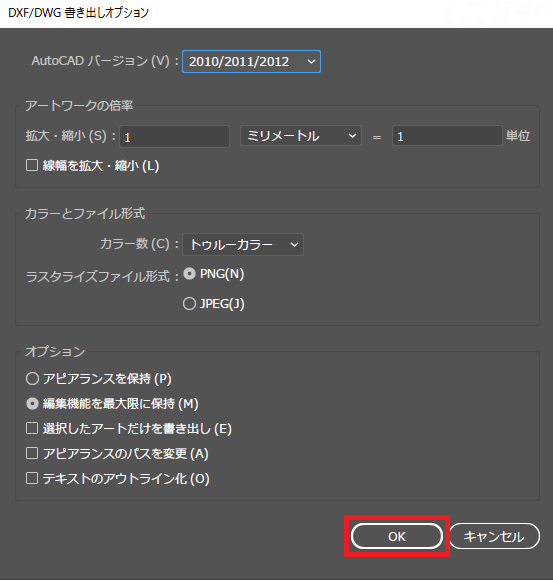This screenshot has width=553, height=580.
Task: Select アピアランスを保持 radio option
Action: click(x=33, y=378)
